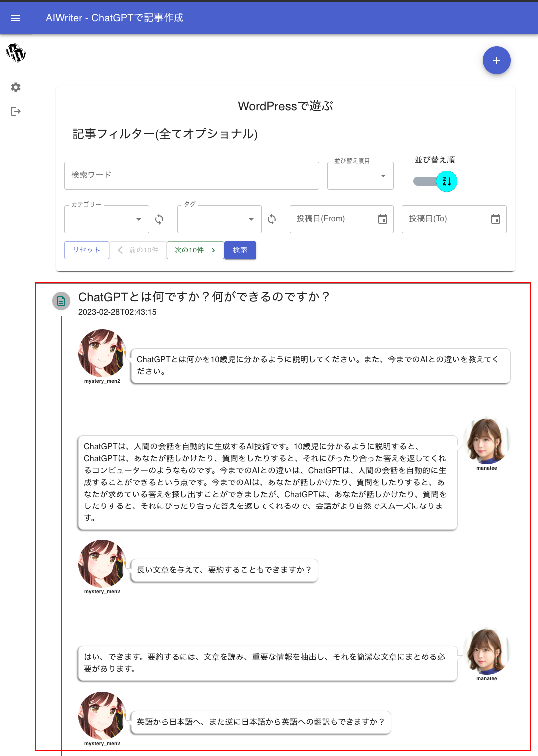
Task: Click message starting ChatGPTとは何かを10歳児に
Action: (320, 366)
